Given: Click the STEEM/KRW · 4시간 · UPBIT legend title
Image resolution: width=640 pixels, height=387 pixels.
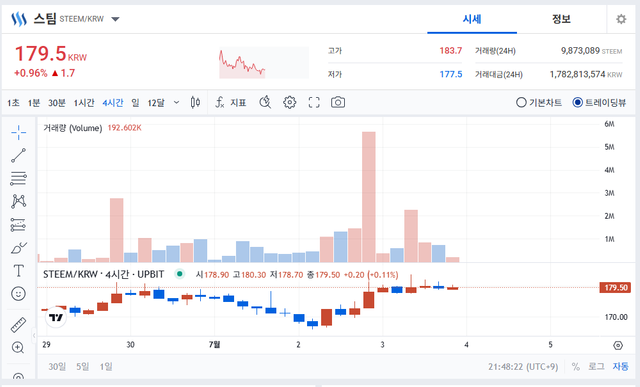Looking at the screenshot, I should coord(104,274).
